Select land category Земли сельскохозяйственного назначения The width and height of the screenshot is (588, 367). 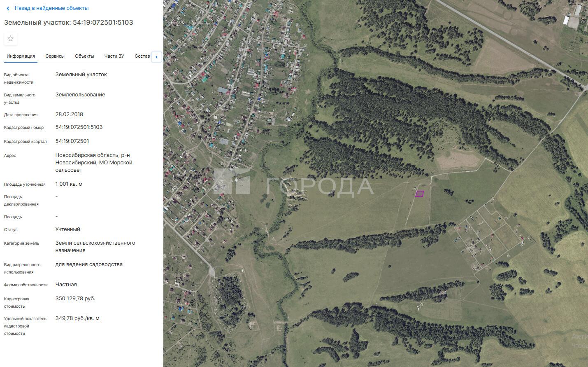[x=95, y=246]
